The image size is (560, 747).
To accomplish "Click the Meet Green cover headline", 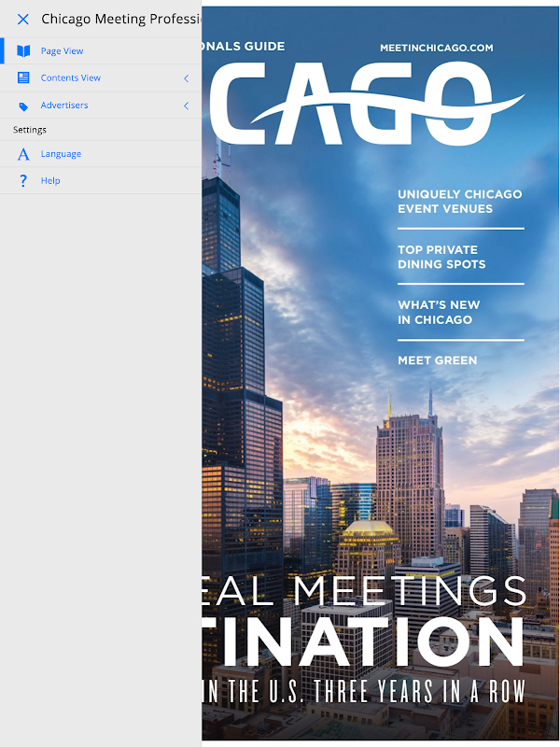I will [x=437, y=360].
